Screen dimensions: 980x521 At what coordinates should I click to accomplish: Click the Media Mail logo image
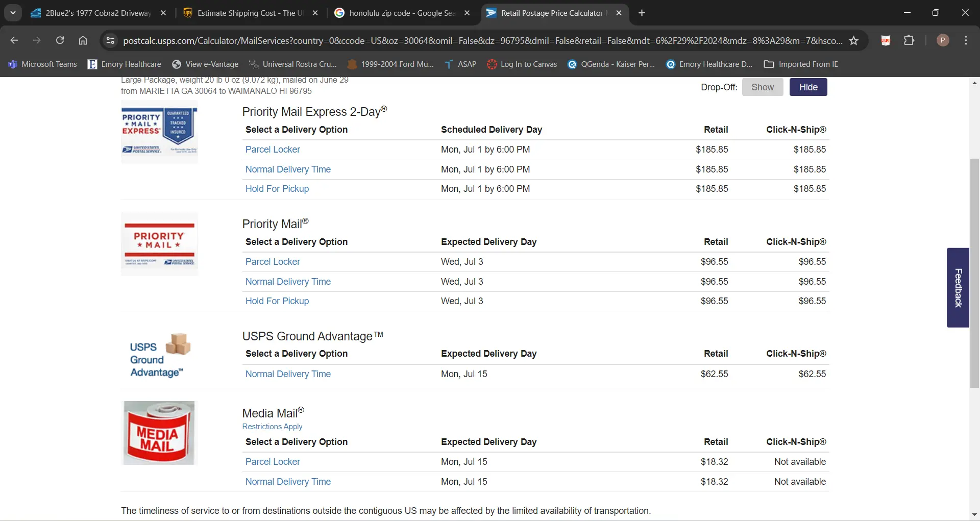click(159, 433)
